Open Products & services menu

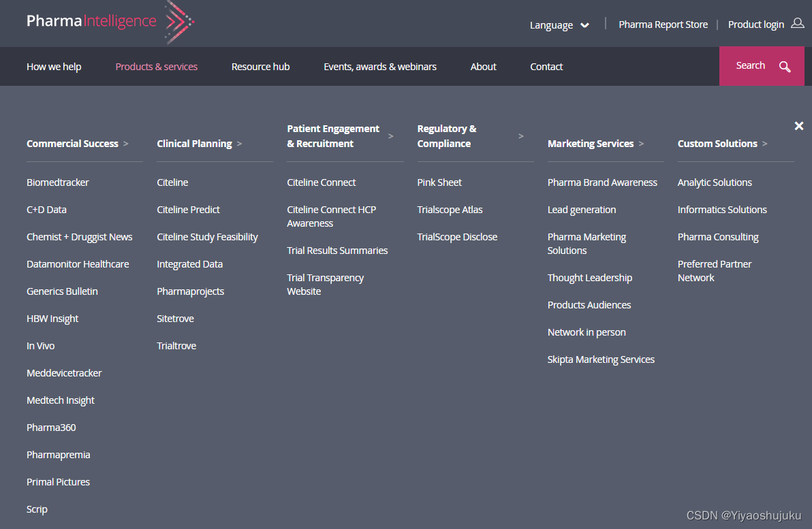pyautogui.click(x=157, y=67)
